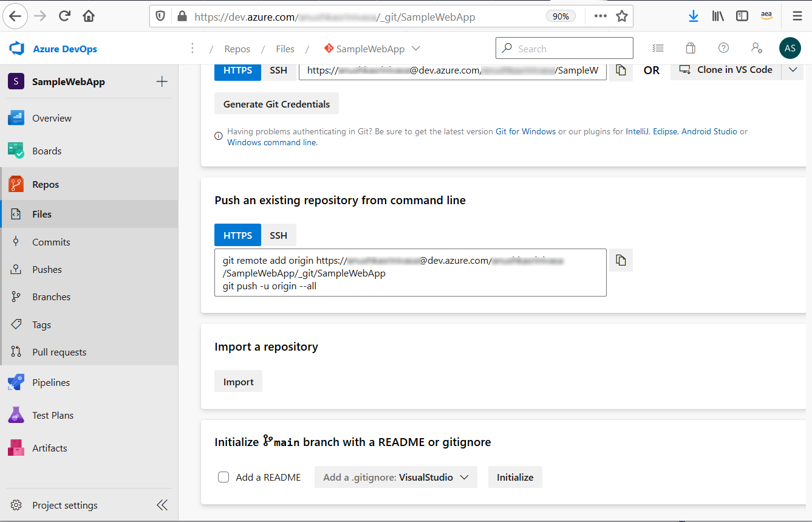Viewport: 812px width, 522px height.
Task: Select Pushes under Repos
Action: pos(89,269)
